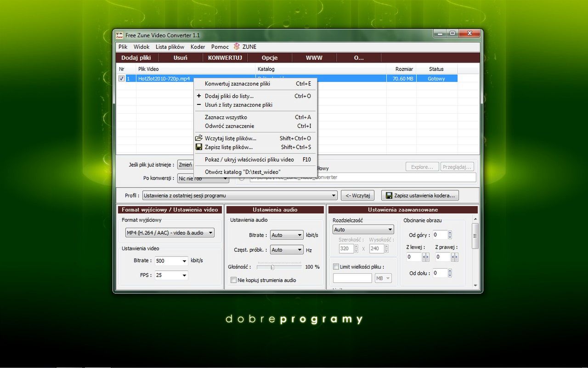
Task: Open the video Bitrate 500 dropdown
Action: pos(171,261)
